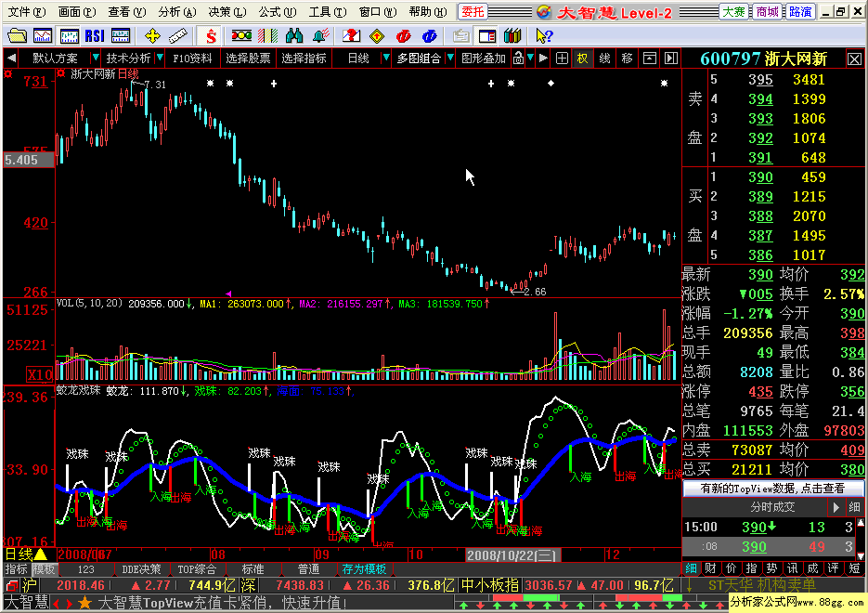The image size is (868, 613).
Task: Click the orange star in the ticker bar
Action: 84,603
